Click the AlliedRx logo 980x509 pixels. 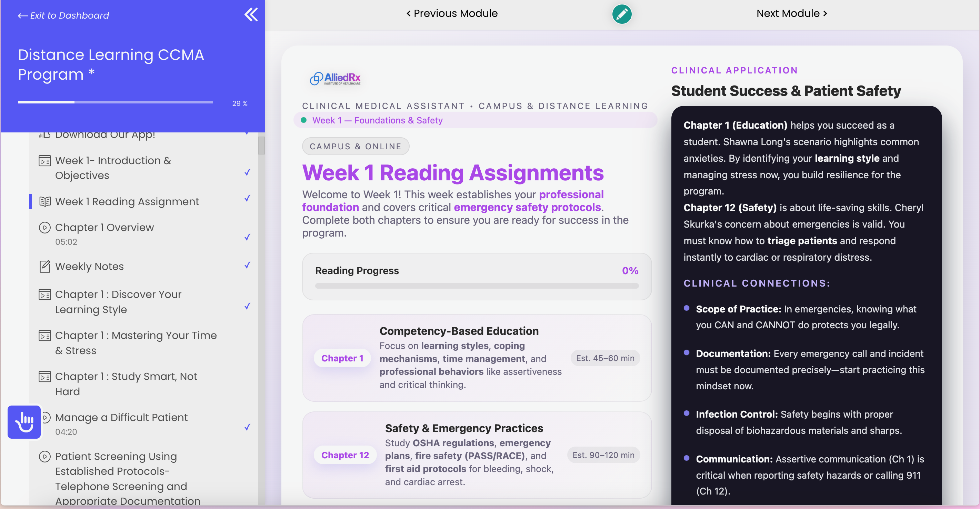(x=335, y=78)
